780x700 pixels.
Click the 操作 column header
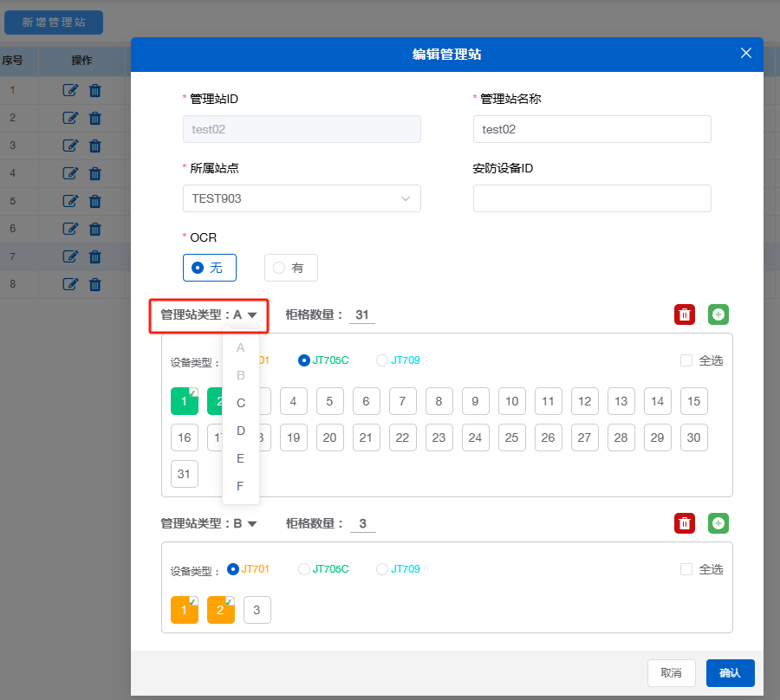click(81, 61)
